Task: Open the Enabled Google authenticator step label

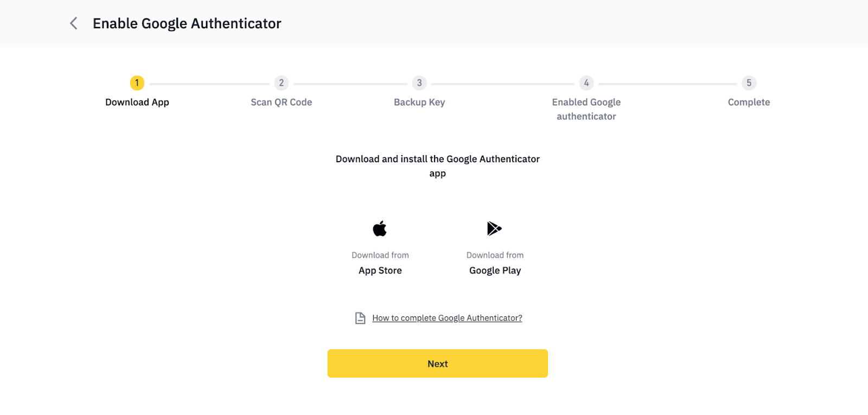Action: coord(586,109)
